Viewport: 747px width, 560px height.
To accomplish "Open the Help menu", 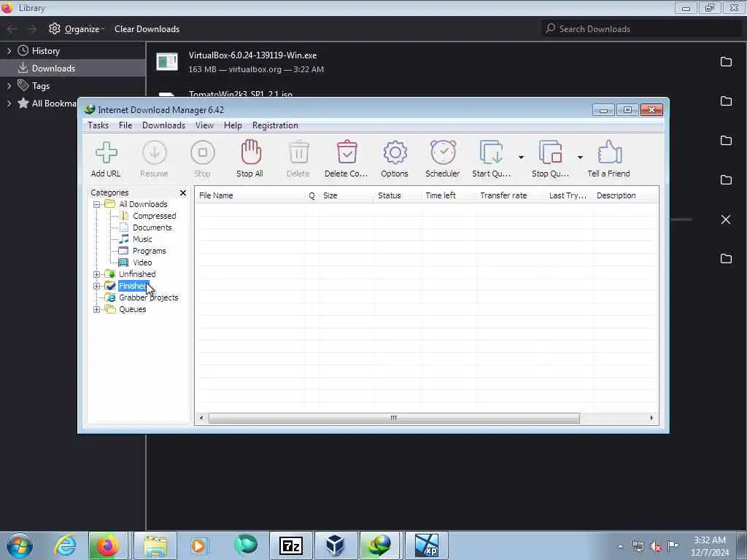I will point(233,125).
